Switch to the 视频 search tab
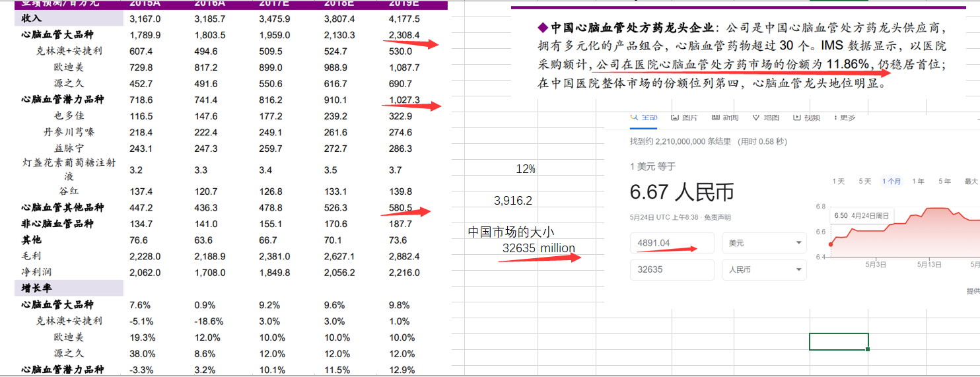Viewport: 980px width, 377px height. [806, 118]
